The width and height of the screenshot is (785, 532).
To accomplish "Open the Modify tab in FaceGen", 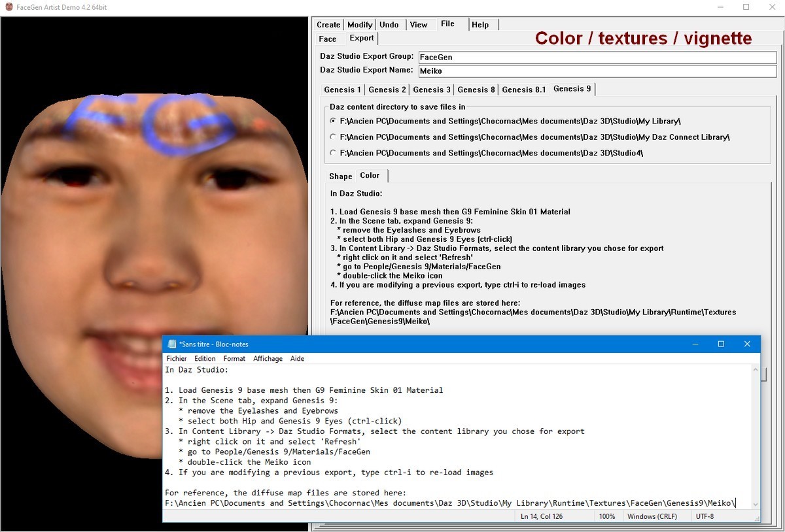I will 360,25.
